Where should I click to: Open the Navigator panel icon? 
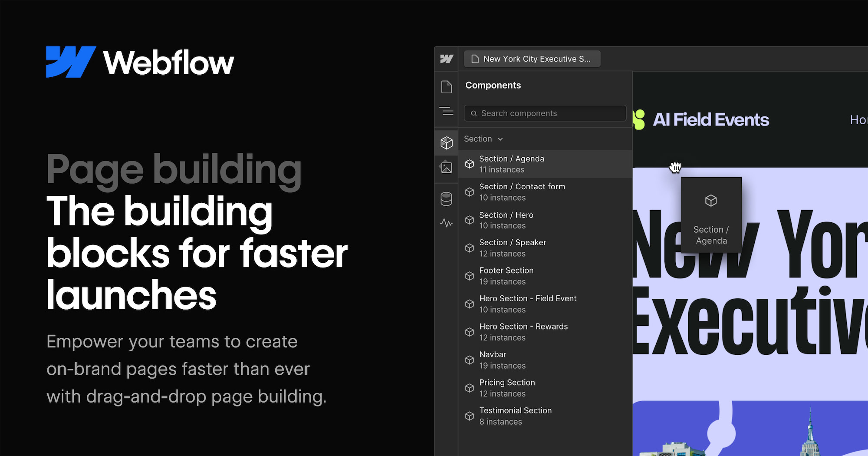tap(447, 112)
